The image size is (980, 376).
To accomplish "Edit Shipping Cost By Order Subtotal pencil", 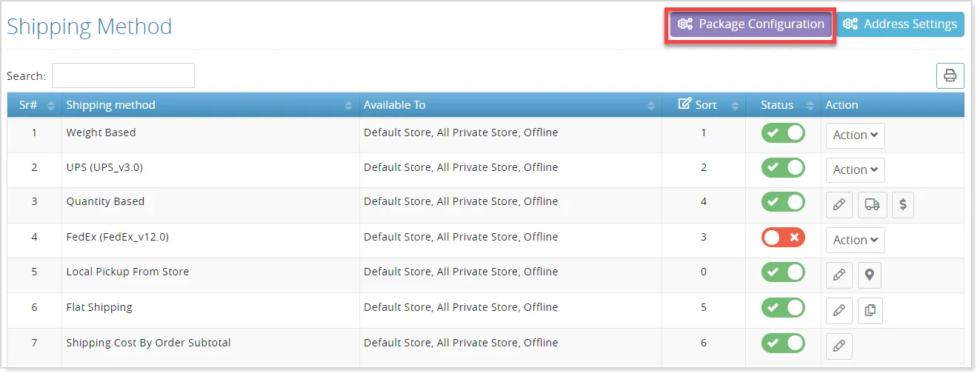I will click(839, 346).
